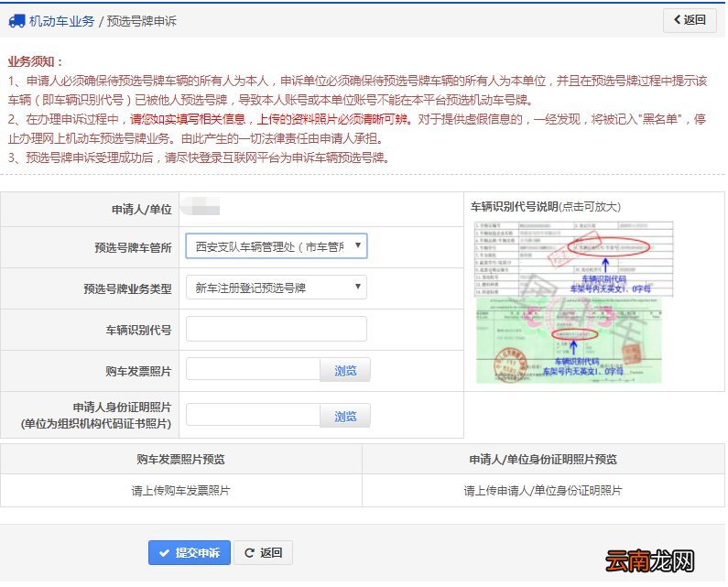The width and height of the screenshot is (728, 587).
Task: Enlarge the 车辆识别代号说明 sample image
Action: point(573,302)
